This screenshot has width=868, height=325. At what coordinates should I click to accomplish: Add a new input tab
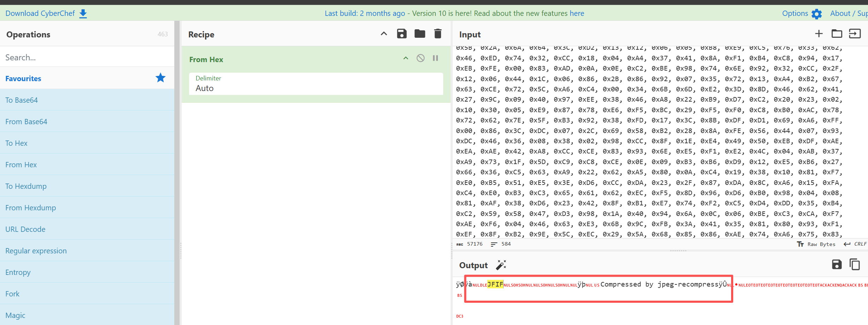pos(819,34)
